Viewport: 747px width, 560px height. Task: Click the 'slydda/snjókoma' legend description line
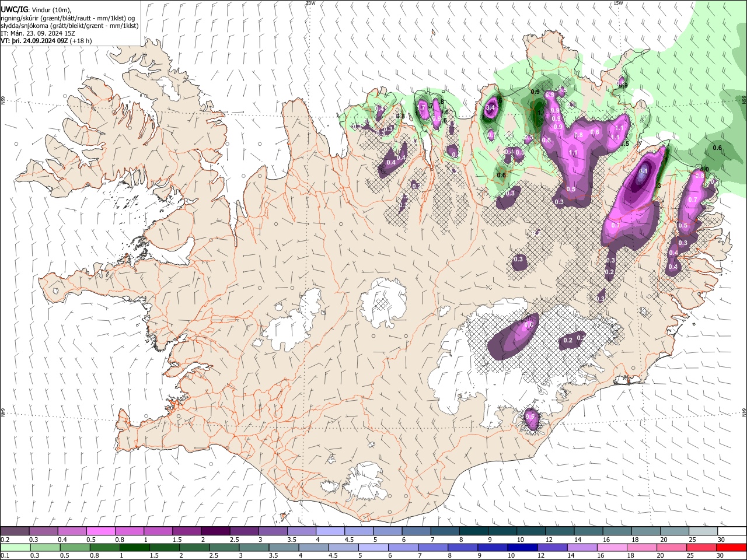[69, 26]
